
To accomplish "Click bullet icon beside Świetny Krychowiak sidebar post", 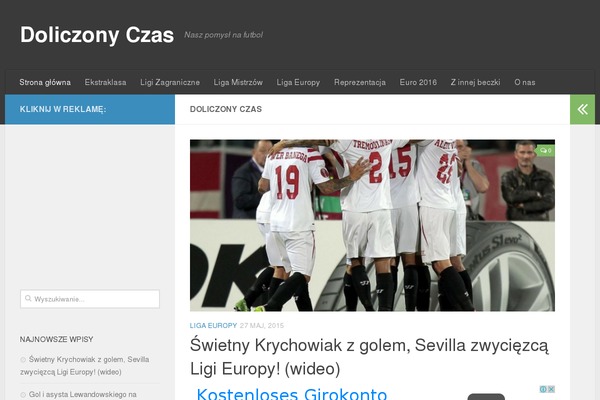I will (x=23, y=359).
